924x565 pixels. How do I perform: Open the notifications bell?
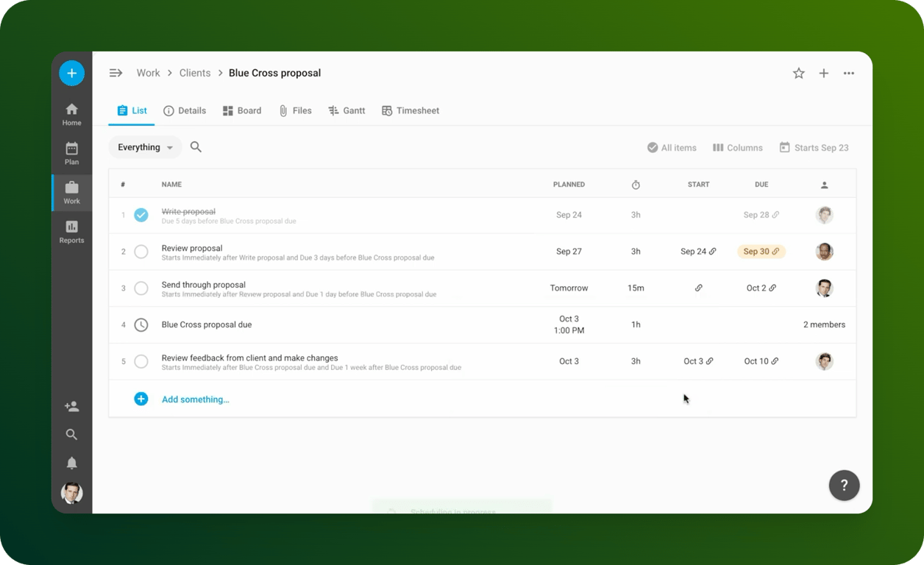point(71,463)
